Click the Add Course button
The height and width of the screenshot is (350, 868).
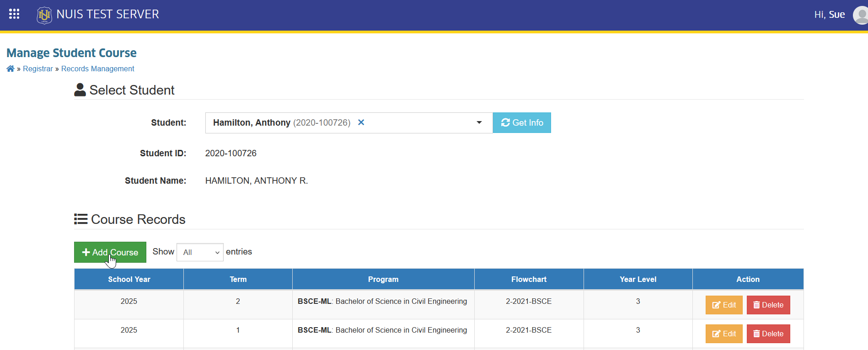point(110,252)
